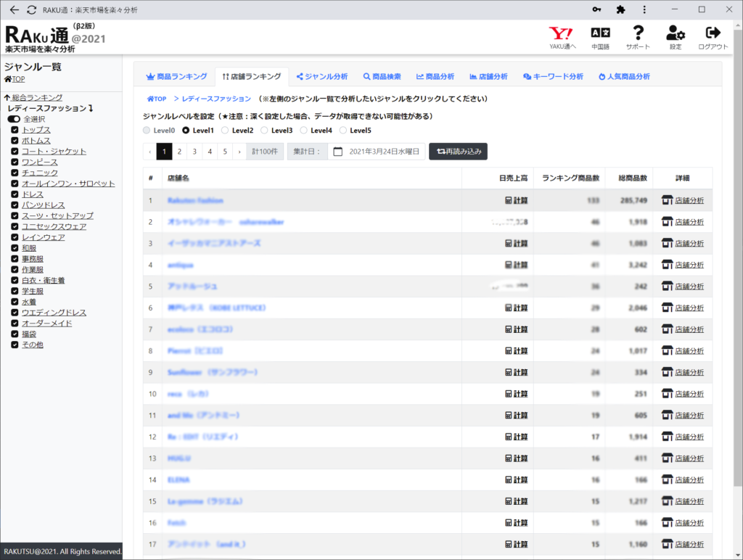
Task: Open the browser extensions puzzle icon
Action: click(x=620, y=9)
